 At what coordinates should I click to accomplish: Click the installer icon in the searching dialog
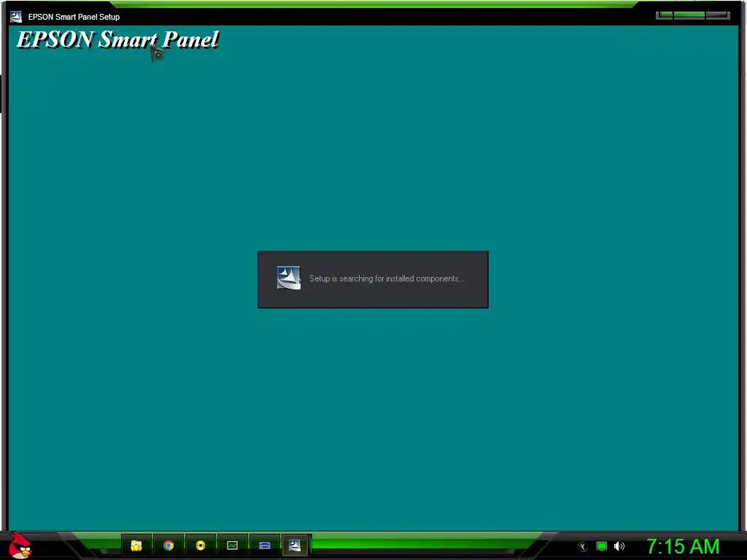click(289, 278)
